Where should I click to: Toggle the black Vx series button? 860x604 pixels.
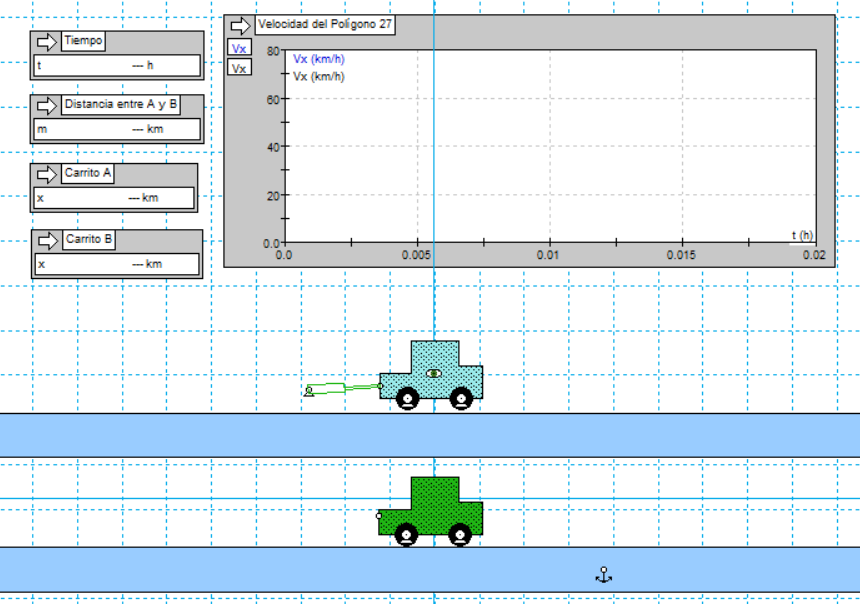point(239,68)
